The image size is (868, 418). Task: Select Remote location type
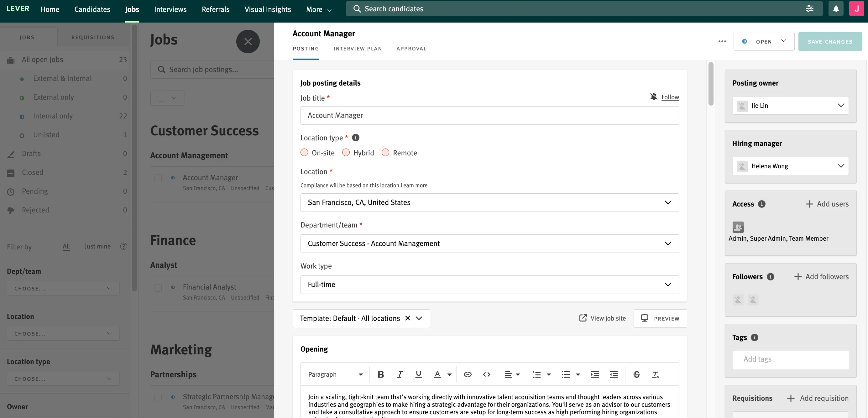tap(385, 153)
